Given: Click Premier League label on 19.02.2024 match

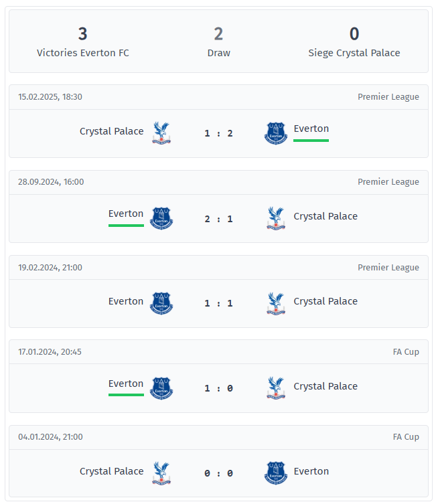Looking at the screenshot, I should tap(388, 268).
